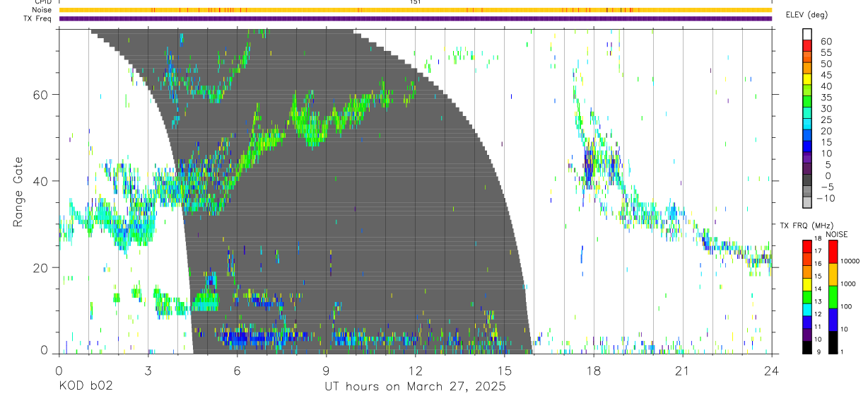Click the '10000' NOISE scale label
This screenshot has width=868, height=401.
tap(850, 261)
